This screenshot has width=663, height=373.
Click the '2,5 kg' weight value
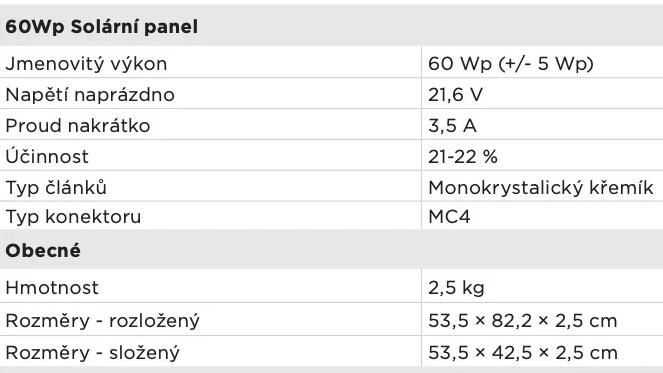point(456,288)
